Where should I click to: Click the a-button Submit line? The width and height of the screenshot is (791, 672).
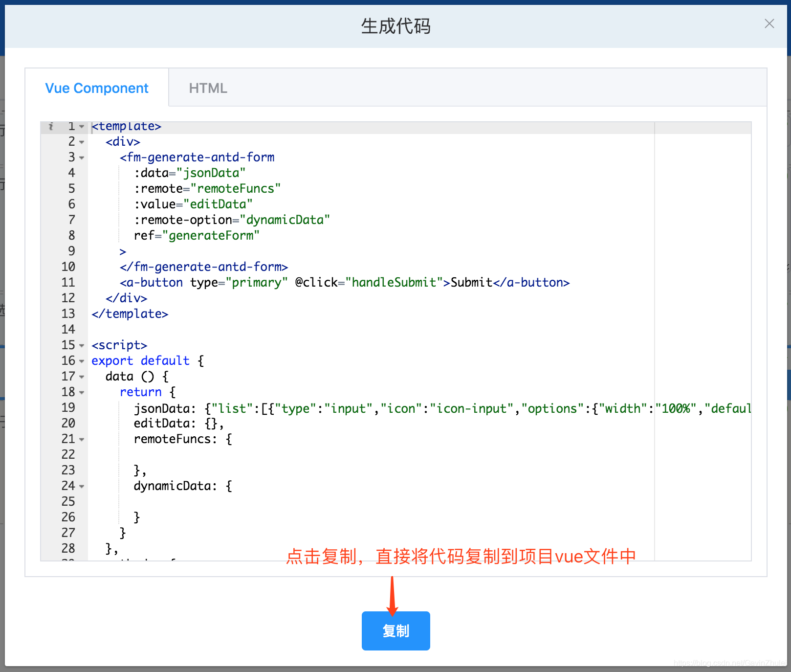(x=345, y=282)
